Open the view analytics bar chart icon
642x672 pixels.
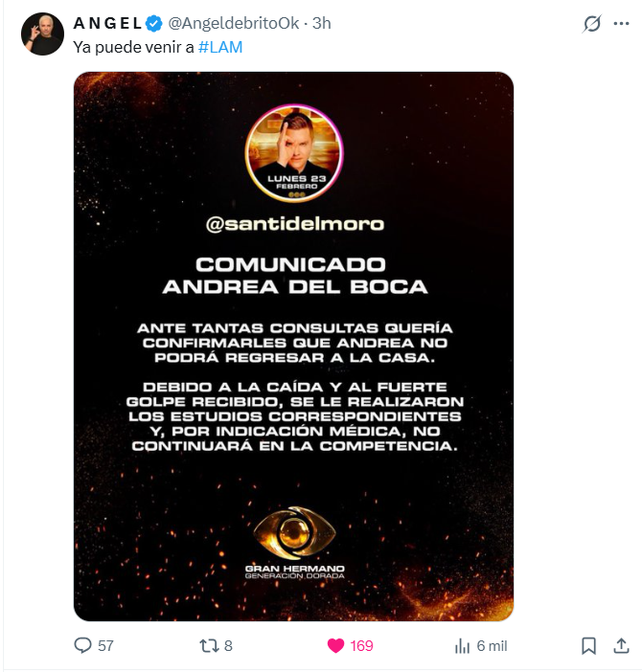(x=462, y=646)
